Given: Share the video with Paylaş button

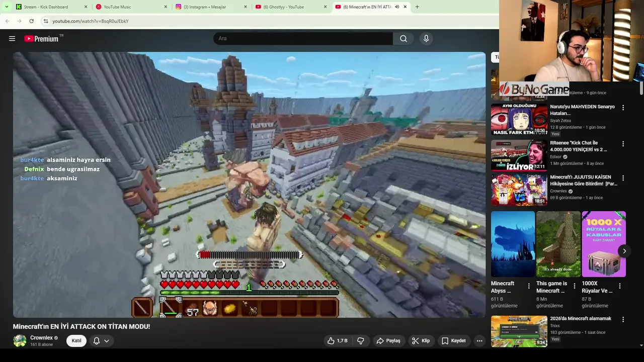Looking at the screenshot, I should tap(388, 341).
